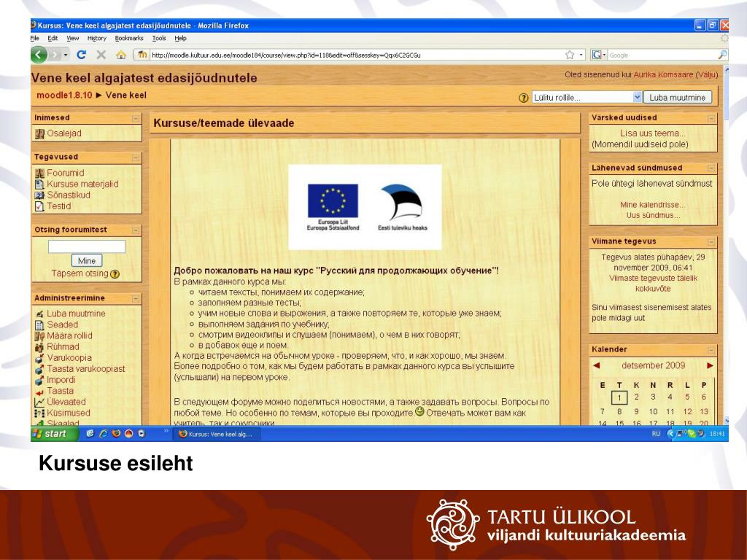Open the Aurika Komsaare profile link
This screenshot has width=747, height=560.
click(663, 75)
